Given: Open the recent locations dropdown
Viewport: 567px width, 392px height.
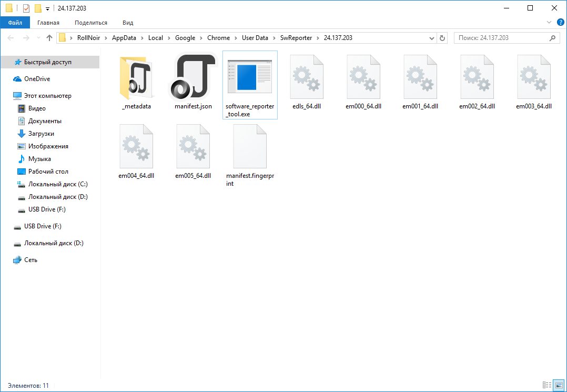Looking at the screenshot, I should (x=38, y=38).
